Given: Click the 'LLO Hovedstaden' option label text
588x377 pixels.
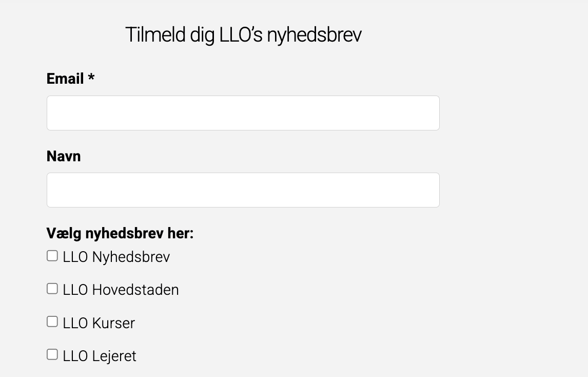Looking at the screenshot, I should [121, 290].
